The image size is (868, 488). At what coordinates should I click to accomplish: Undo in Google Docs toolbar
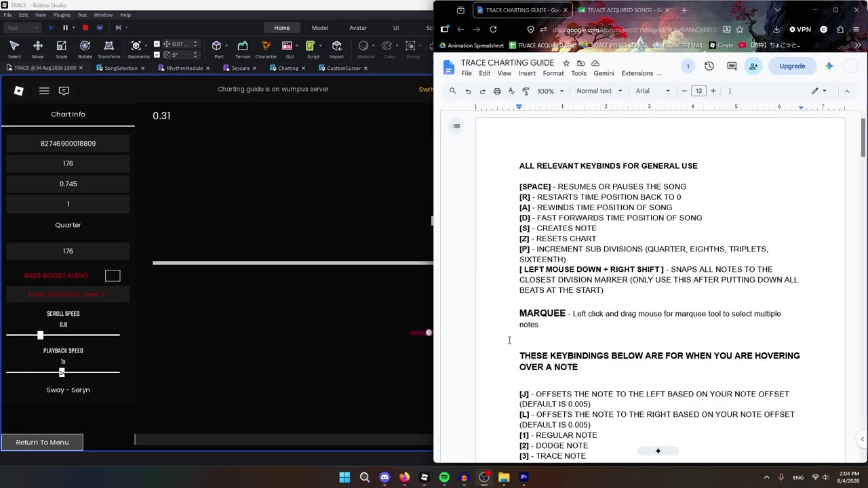[468, 91]
